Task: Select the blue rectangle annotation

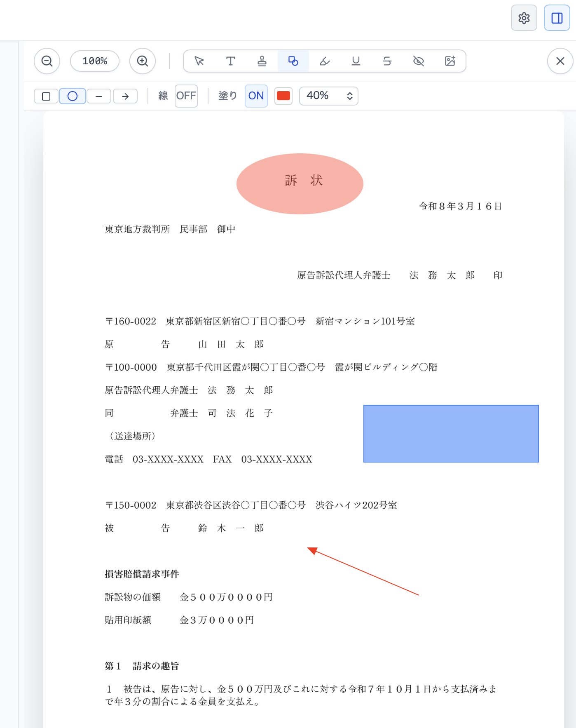Action: 451,434
